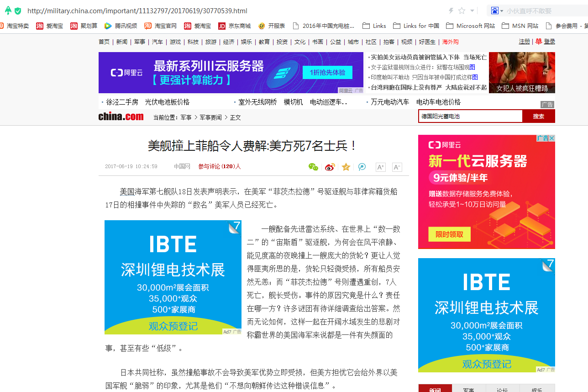Screen dimensions: 588x392
Task: Open the 京东商城 bookmark
Action: pyautogui.click(x=235, y=26)
